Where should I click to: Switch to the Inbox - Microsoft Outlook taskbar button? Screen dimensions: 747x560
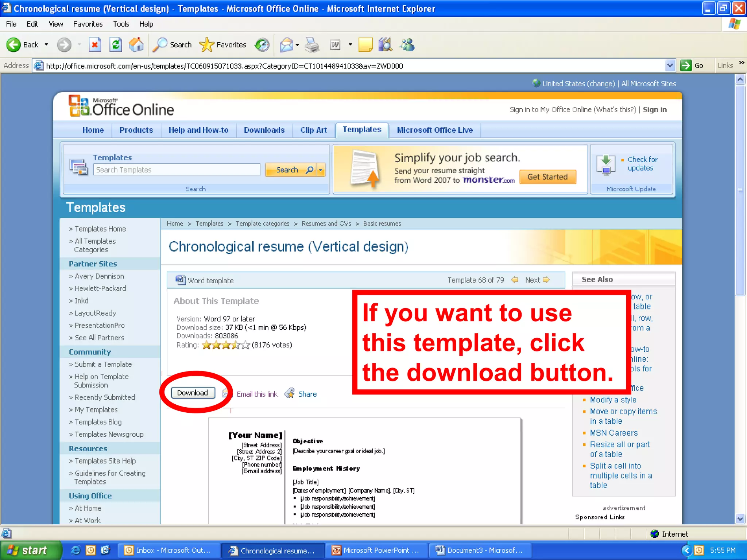(169, 550)
